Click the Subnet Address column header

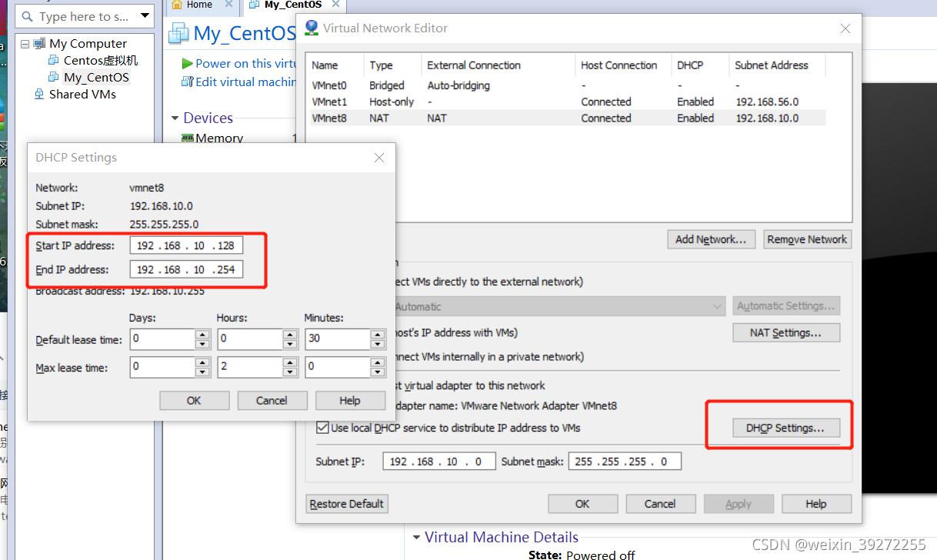pyautogui.click(x=777, y=65)
